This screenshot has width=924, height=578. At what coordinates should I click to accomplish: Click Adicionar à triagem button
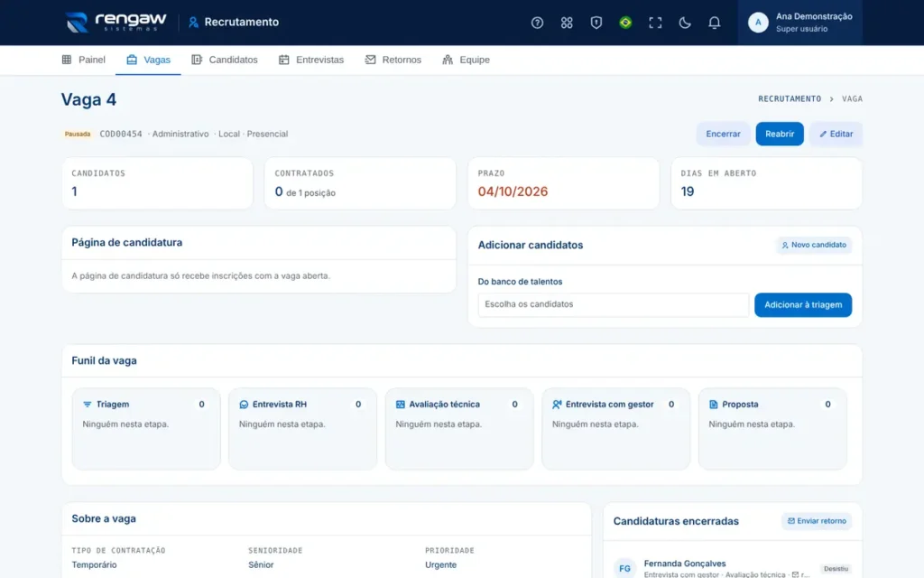[x=802, y=305]
